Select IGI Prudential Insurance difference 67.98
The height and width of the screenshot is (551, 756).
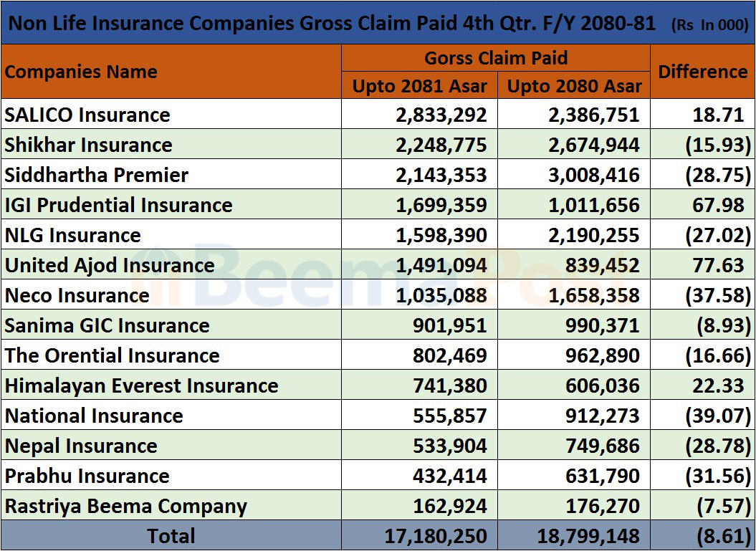pyautogui.click(x=718, y=205)
